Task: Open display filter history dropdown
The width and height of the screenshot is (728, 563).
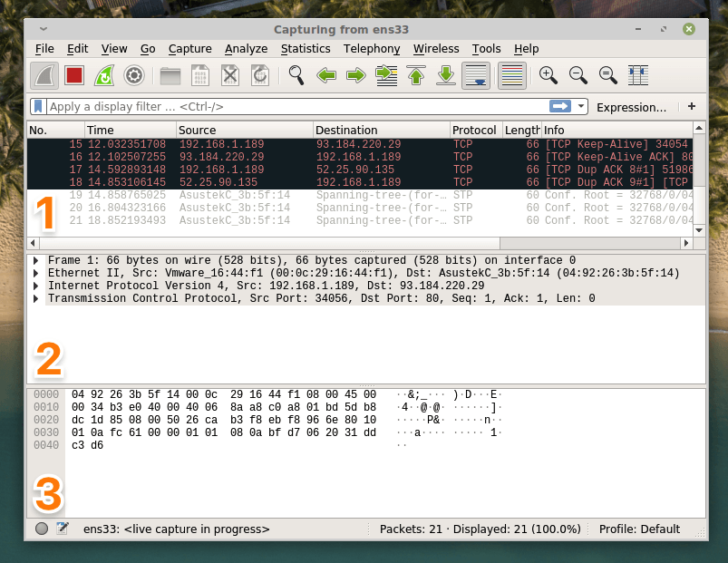Action: [x=581, y=106]
